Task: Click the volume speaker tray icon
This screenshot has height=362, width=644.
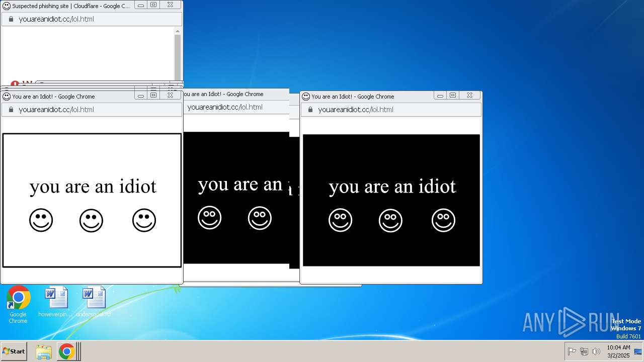Action: [596, 351]
